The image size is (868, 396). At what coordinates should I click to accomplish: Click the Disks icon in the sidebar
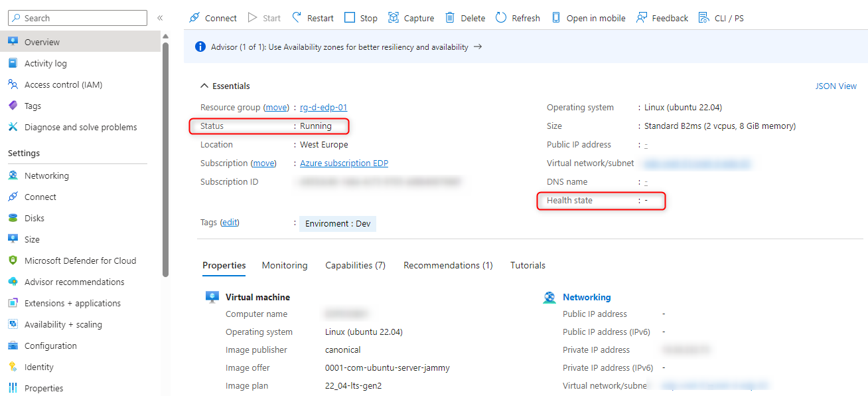point(13,218)
